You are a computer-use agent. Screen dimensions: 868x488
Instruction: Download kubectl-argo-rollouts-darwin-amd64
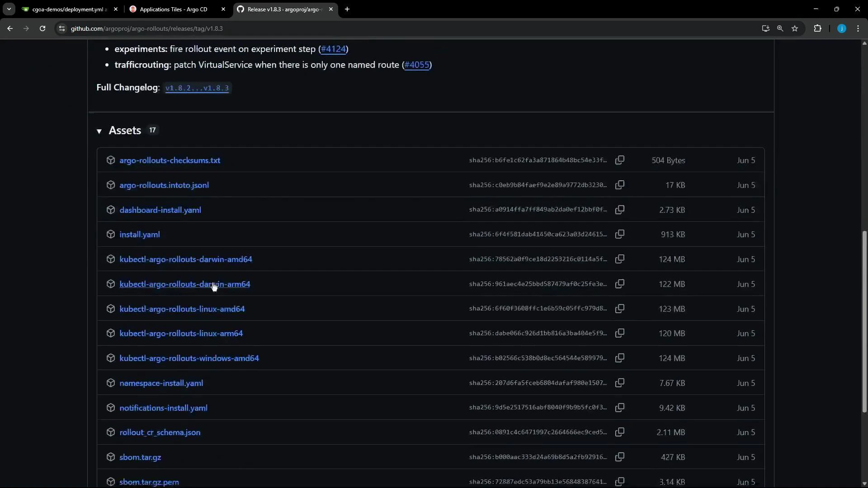186,259
